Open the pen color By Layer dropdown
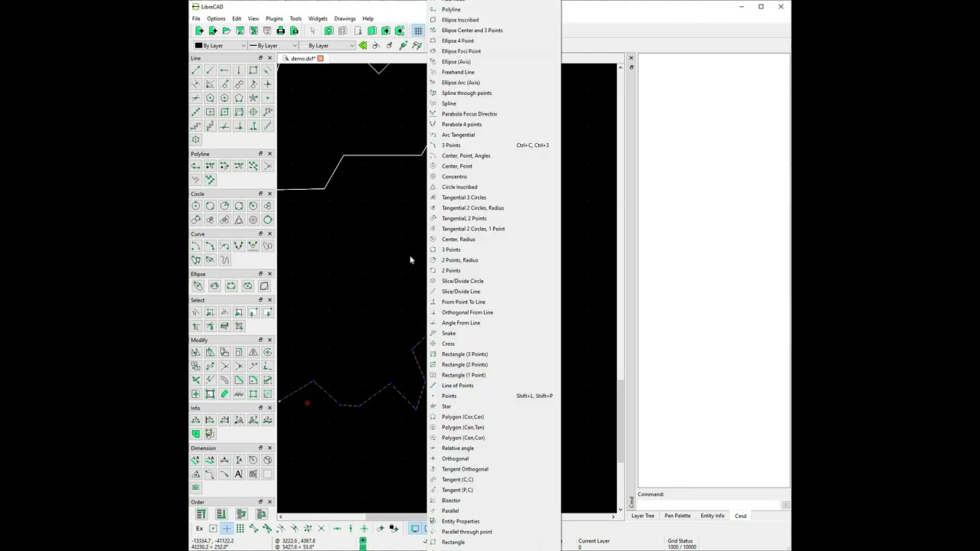This screenshot has height=551, width=980. [220, 45]
